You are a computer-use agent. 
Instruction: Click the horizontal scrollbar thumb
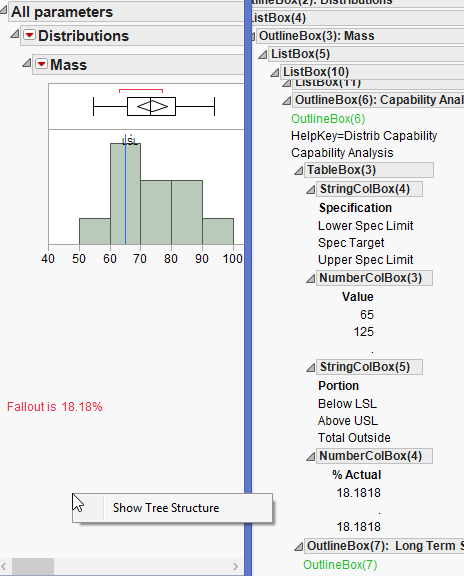tap(33, 566)
